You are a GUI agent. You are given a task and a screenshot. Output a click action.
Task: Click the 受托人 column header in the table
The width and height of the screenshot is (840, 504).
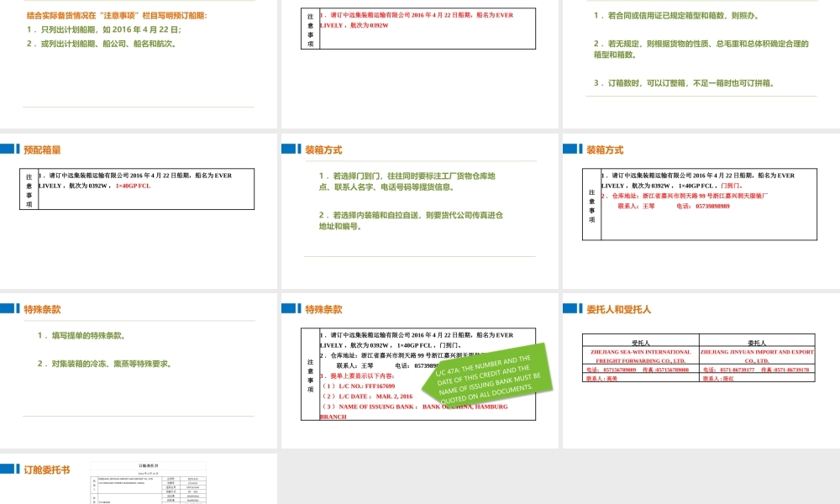(643, 342)
